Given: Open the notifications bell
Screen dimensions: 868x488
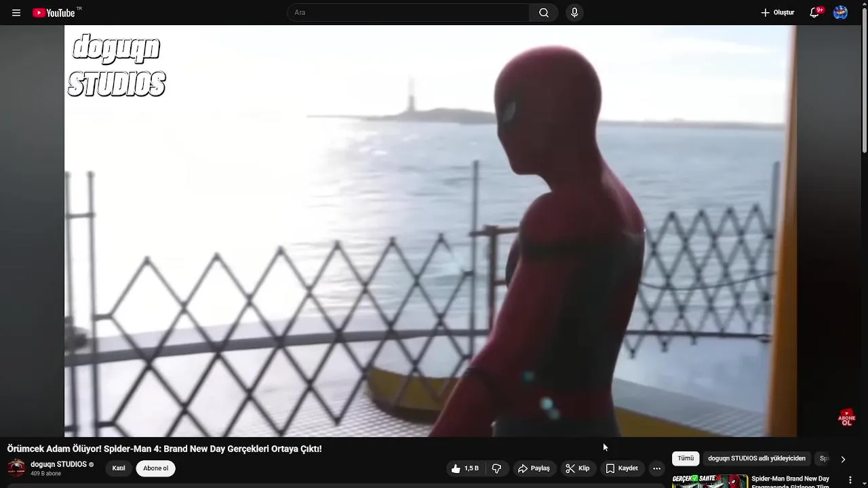Looking at the screenshot, I should [x=815, y=13].
